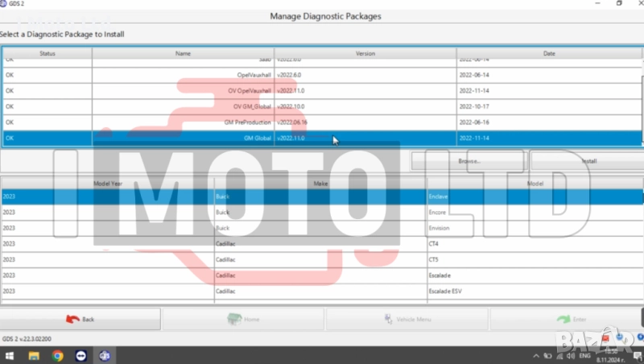Screen dimensions: 644x364
Task: Click the Install button
Action: tap(588, 161)
